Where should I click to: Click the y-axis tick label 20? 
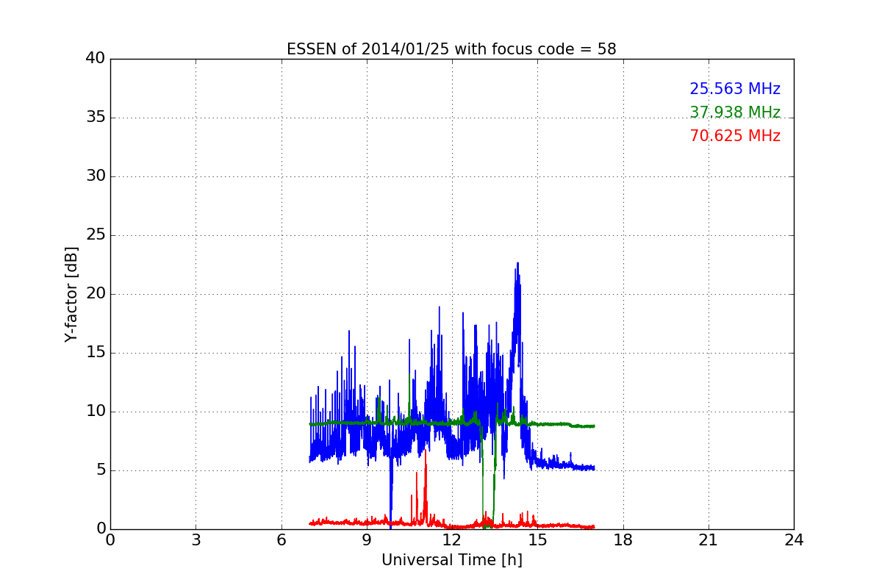click(x=96, y=294)
